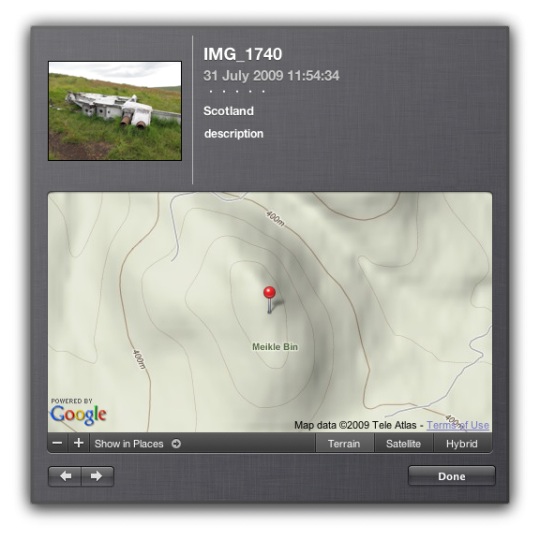Open the Terms of Use link
Screen dimensions: 540x540
[458, 425]
